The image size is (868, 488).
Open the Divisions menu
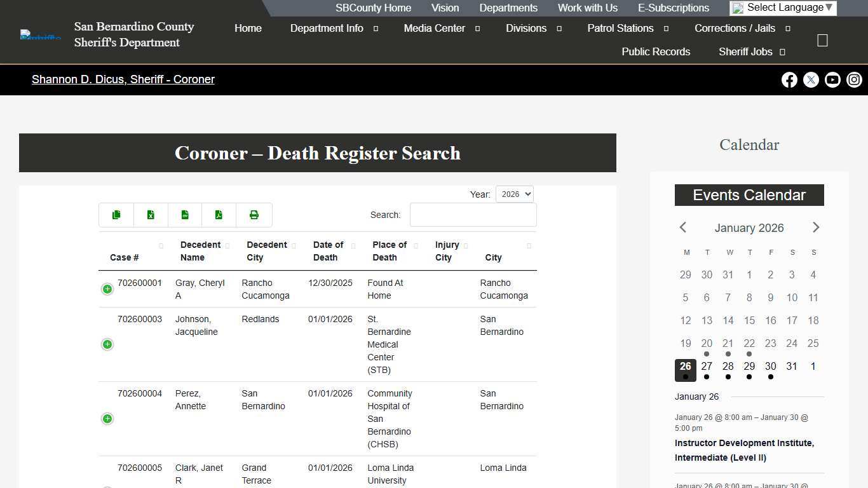526,28
